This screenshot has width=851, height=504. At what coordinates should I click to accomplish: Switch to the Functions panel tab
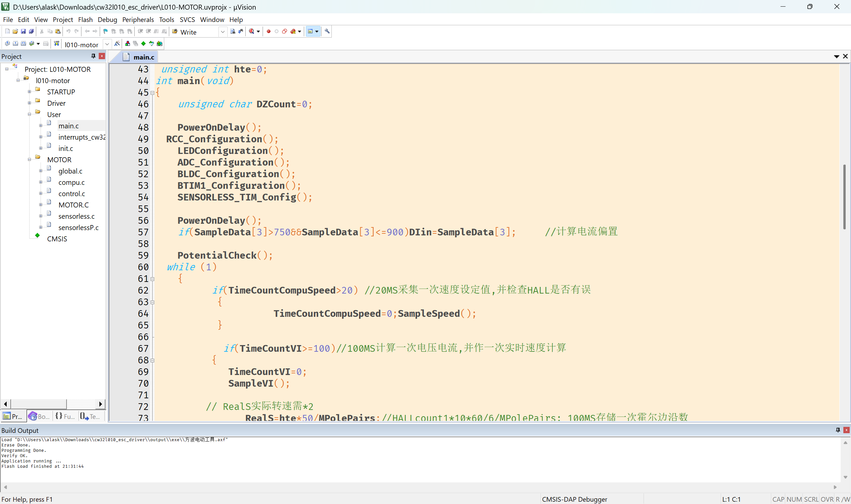[65, 416]
